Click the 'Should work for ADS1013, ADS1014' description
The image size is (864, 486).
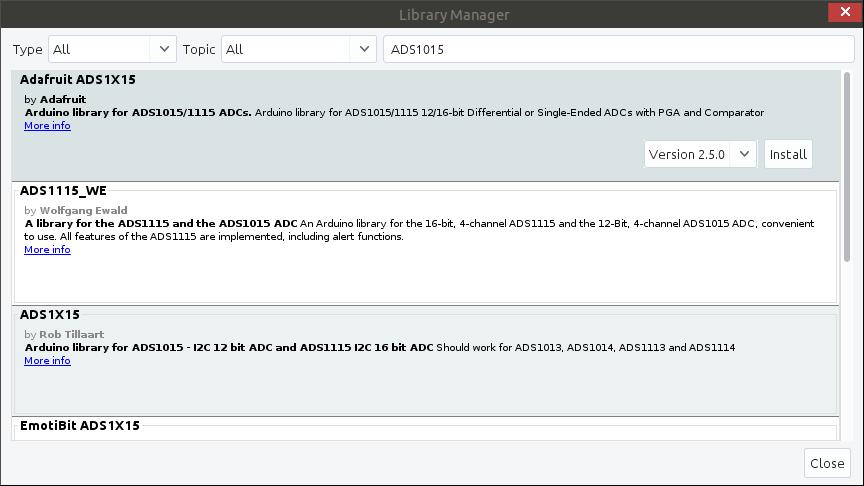(586, 348)
